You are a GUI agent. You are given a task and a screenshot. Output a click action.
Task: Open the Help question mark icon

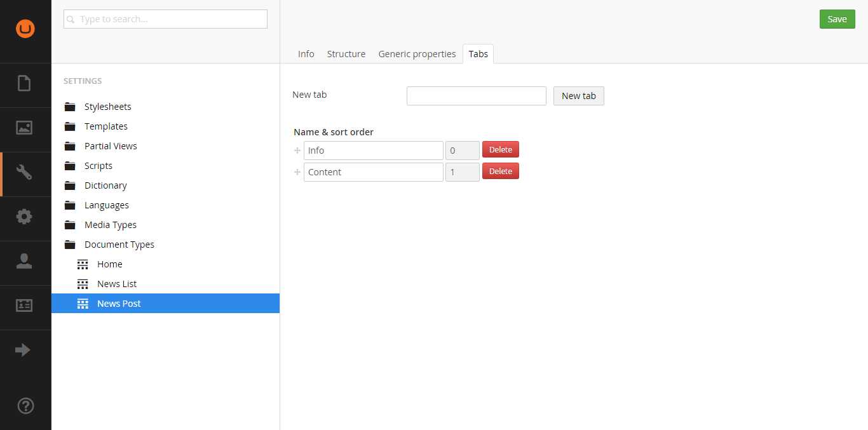click(x=25, y=405)
